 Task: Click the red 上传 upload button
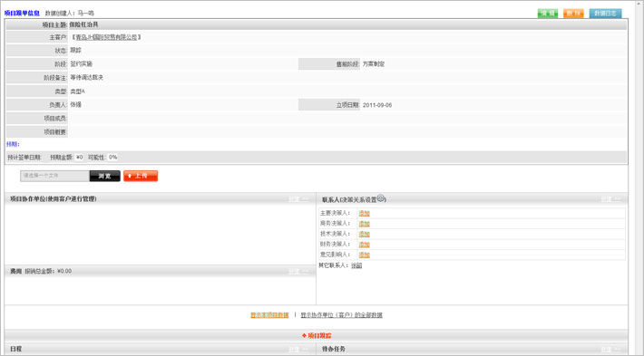pyautogui.click(x=141, y=176)
